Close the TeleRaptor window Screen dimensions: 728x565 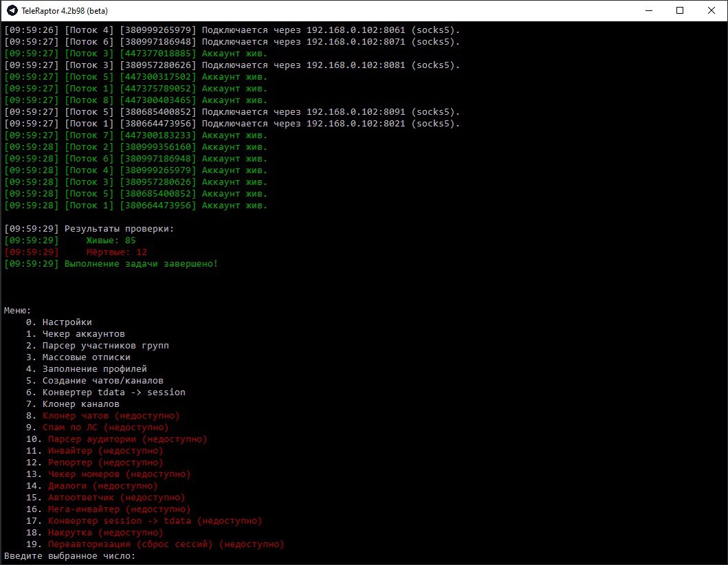(x=711, y=10)
